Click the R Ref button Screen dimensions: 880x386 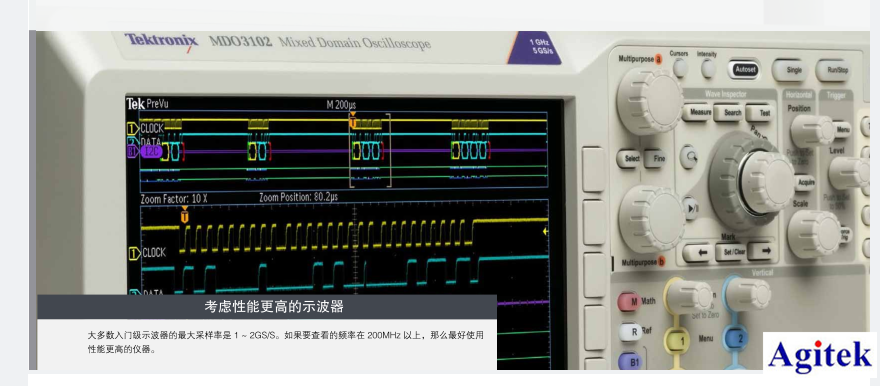pyautogui.click(x=633, y=332)
